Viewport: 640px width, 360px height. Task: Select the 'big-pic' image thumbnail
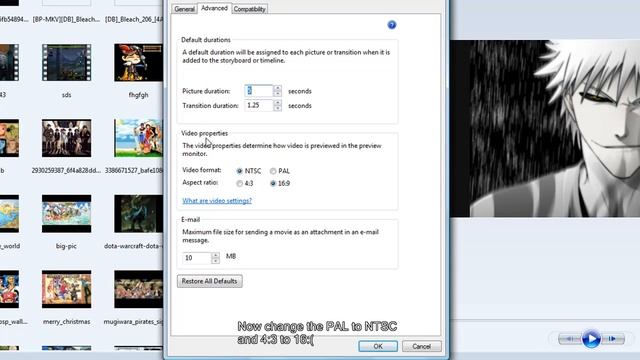67,213
